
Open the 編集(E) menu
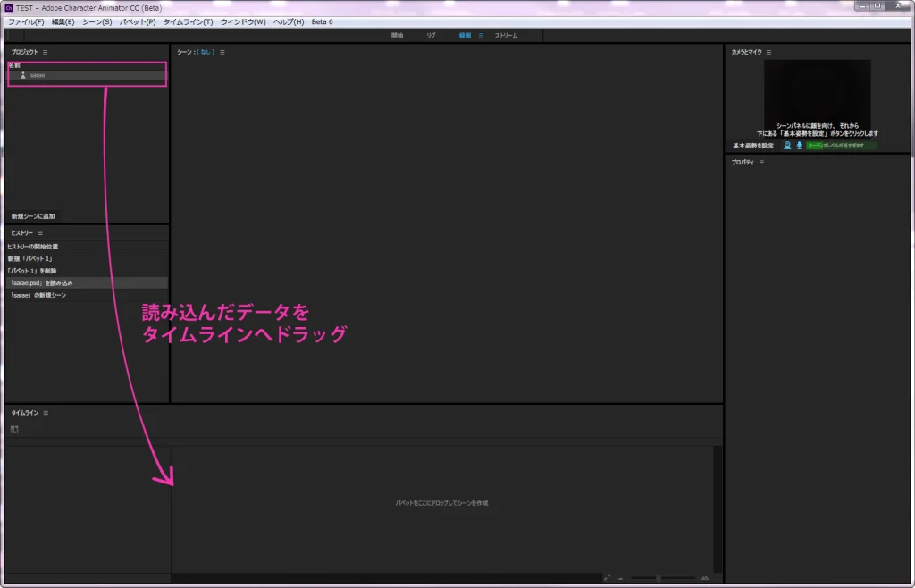coord(63,21)
